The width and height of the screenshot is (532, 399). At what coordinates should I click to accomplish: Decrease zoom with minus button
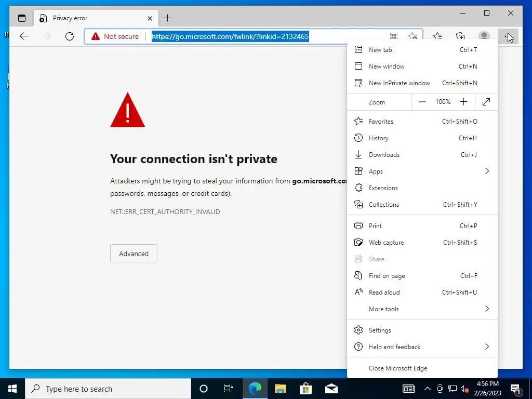pos(422,102)
